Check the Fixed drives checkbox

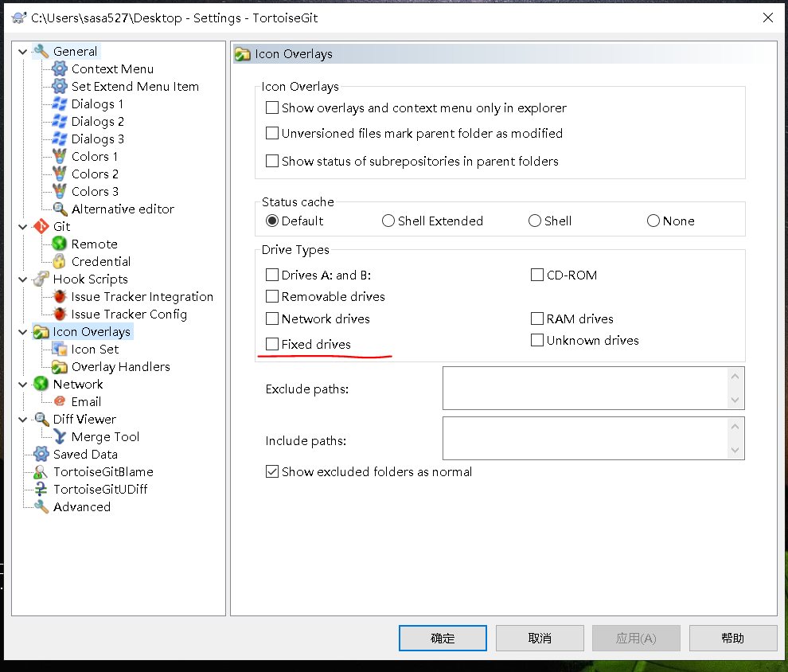click(272, 344)
